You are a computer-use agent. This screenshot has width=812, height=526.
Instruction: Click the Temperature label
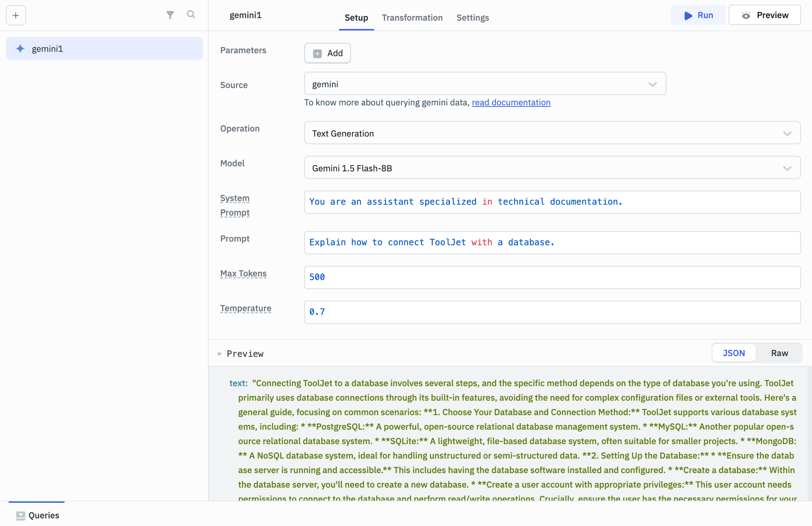246,308
